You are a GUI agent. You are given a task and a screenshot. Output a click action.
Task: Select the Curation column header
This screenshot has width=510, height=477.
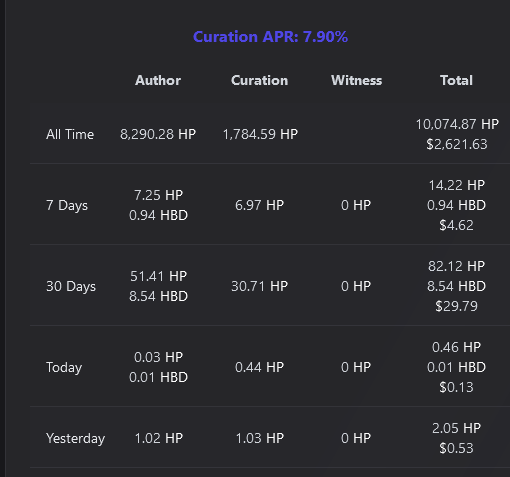click(259, 80)
